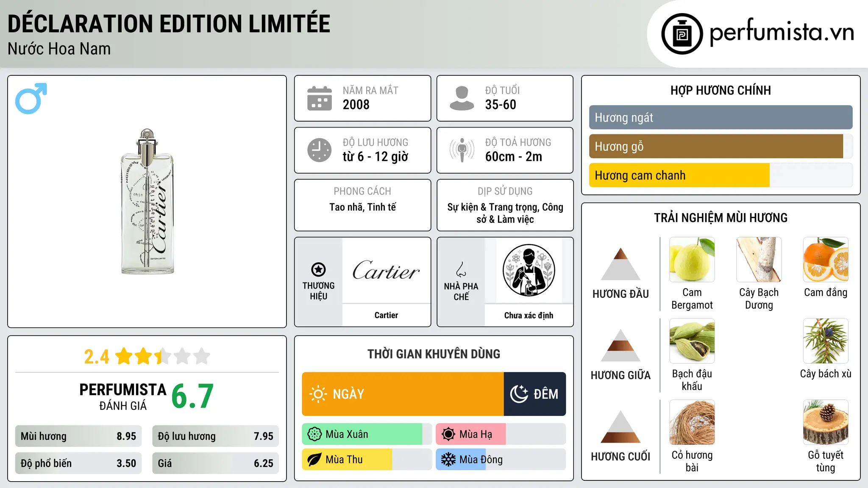
Task: Click the Độ lưu hương score 7.95
Action: (264, 436)
